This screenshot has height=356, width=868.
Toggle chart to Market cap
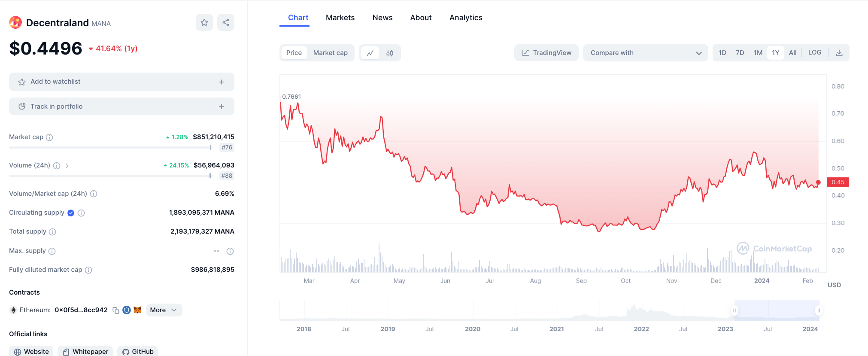point(330,53)
